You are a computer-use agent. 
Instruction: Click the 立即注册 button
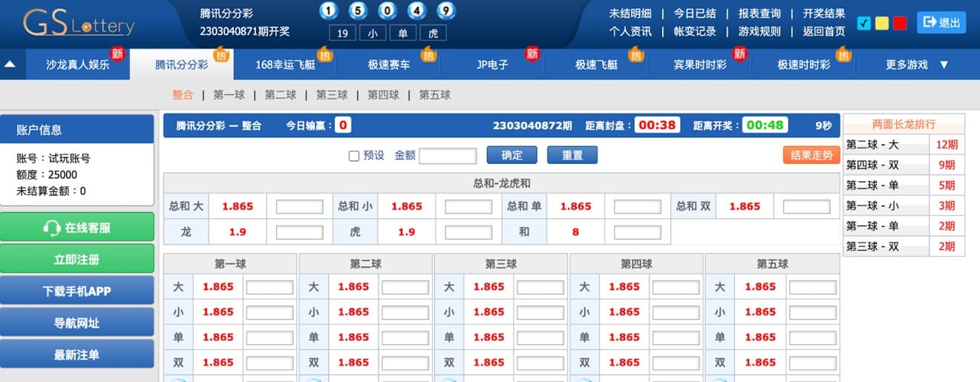click(77, 260)
